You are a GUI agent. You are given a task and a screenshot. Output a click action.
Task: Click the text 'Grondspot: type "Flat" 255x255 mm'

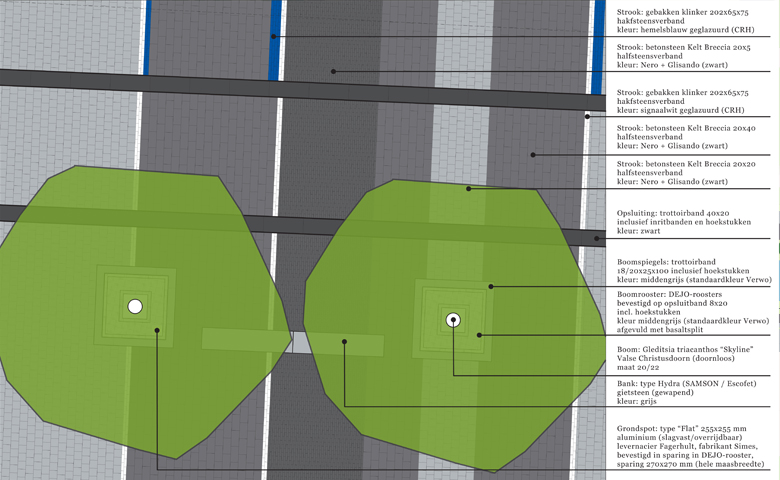(x=682, y=429)
